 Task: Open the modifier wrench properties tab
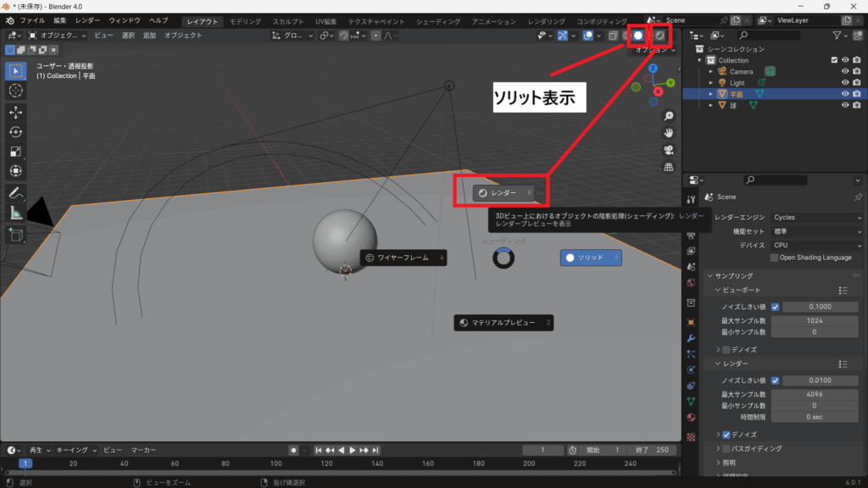tap(691, 338)
